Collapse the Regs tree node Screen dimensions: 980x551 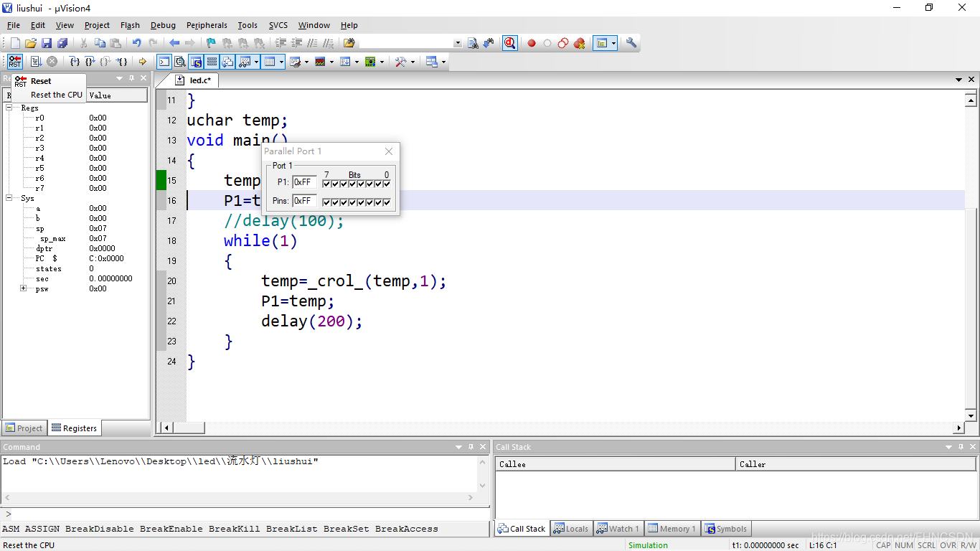9,108
